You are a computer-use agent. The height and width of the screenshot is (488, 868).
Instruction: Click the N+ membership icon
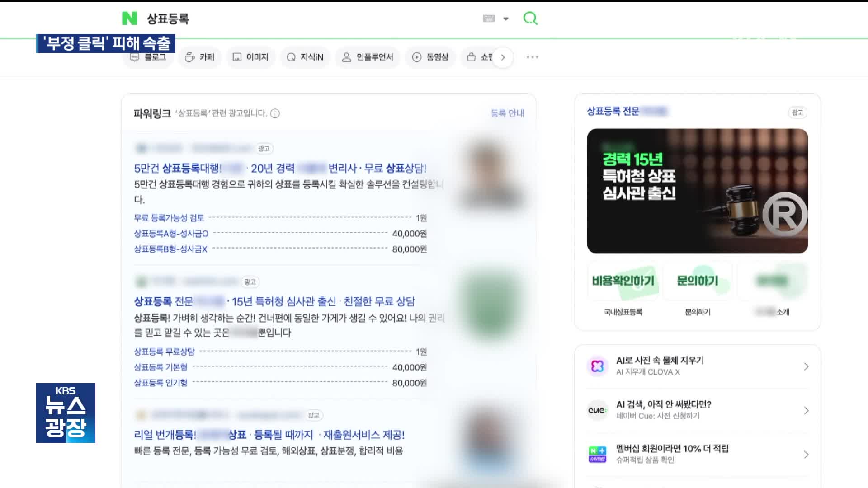click(597, 454)
